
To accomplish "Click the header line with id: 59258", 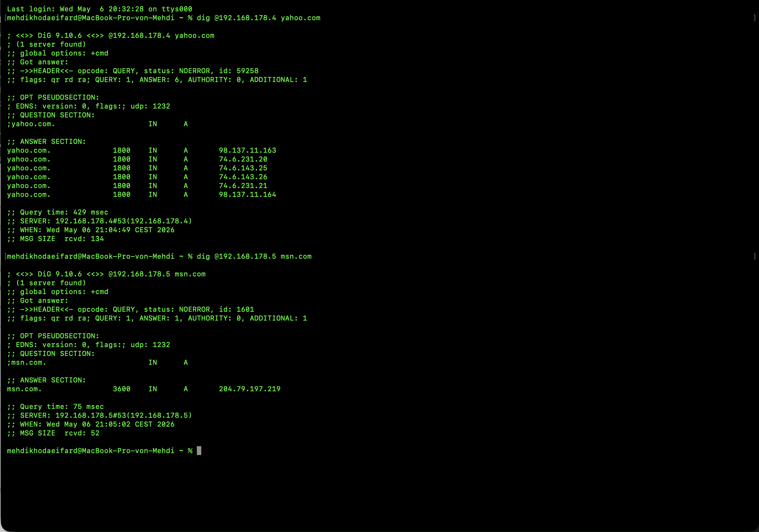I will (x=133, y=71).
